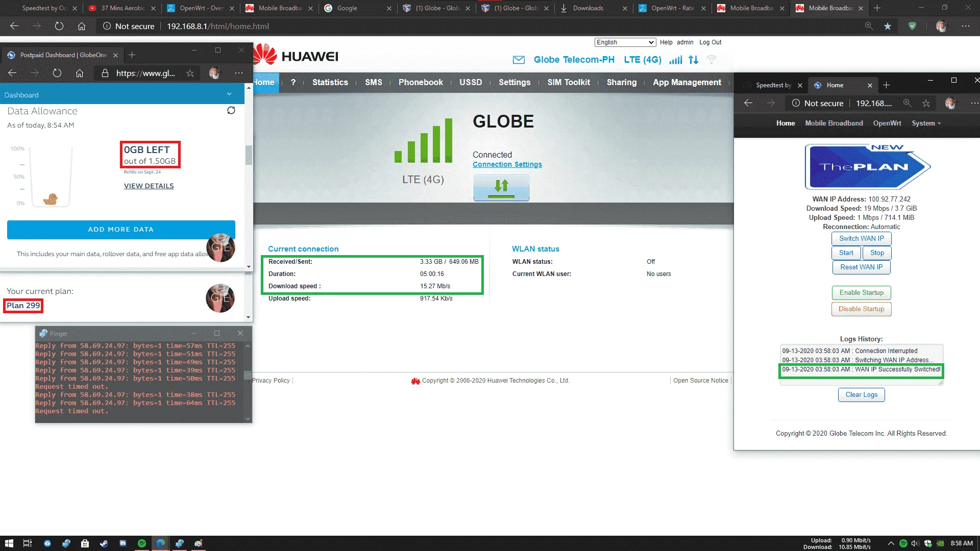
Task: Click the Enable Startup button
Action: (x=862, y=292)
